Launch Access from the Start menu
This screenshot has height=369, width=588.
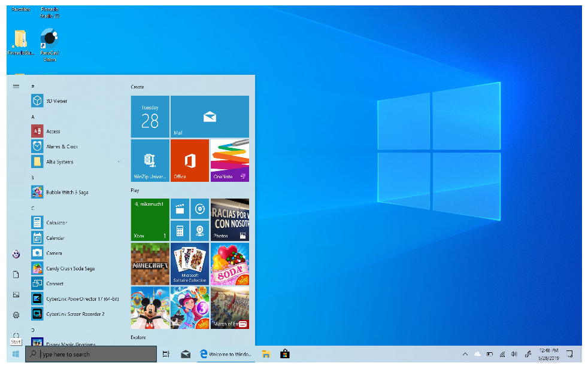click(53, 132)
